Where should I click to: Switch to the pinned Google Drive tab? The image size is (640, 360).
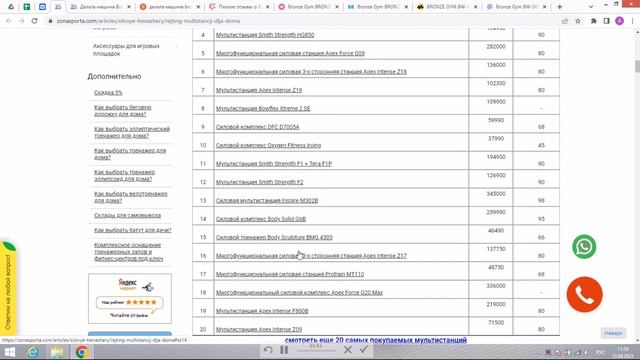point(11,7)
